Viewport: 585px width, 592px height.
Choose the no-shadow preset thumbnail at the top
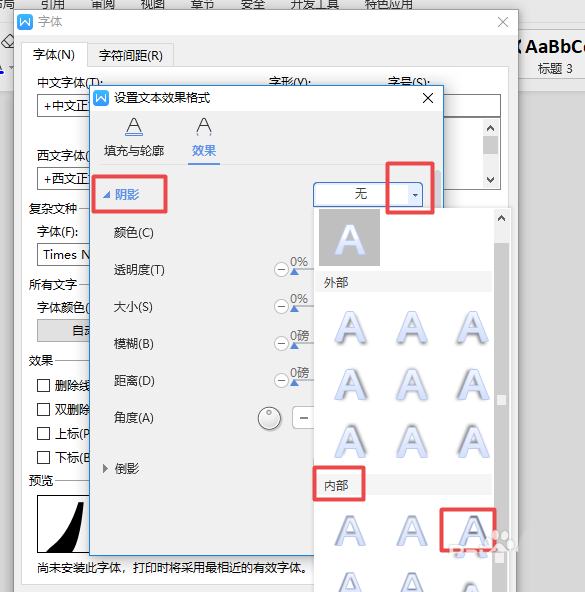[x=349, y=237]
